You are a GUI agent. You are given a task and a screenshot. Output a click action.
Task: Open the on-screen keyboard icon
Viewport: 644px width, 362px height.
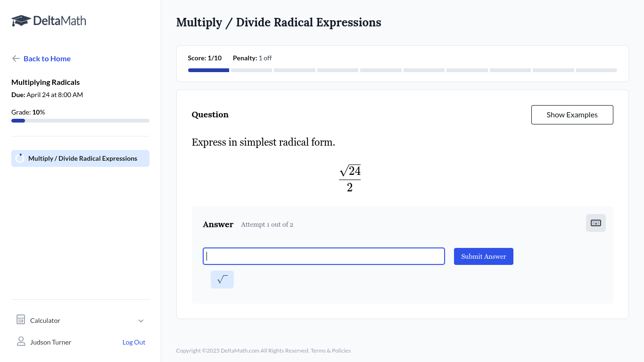pos(595,223)
